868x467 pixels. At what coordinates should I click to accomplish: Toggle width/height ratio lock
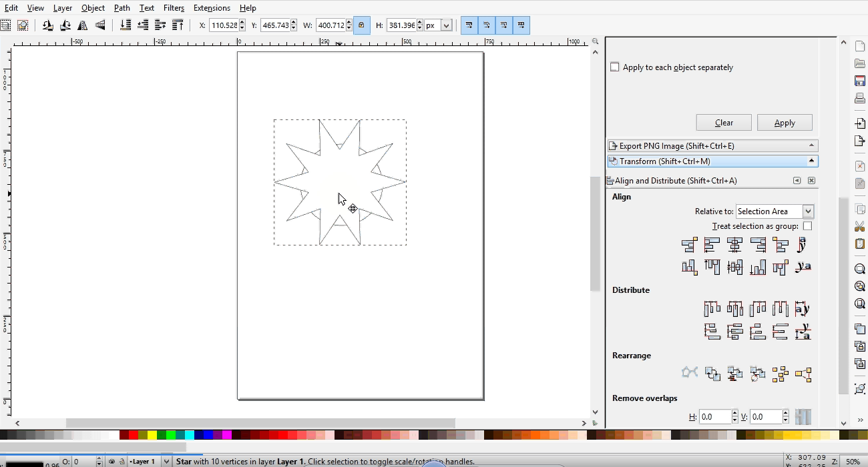coord(361,25)
